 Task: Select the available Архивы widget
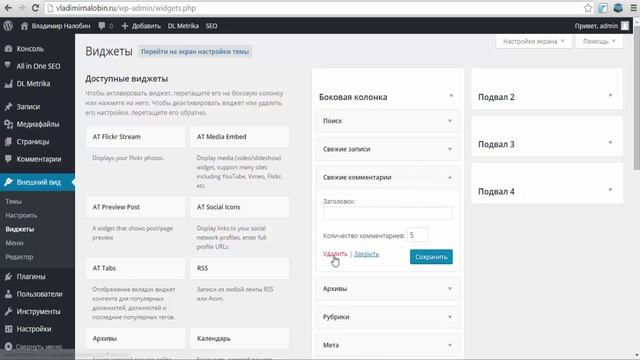click(136, 338)
